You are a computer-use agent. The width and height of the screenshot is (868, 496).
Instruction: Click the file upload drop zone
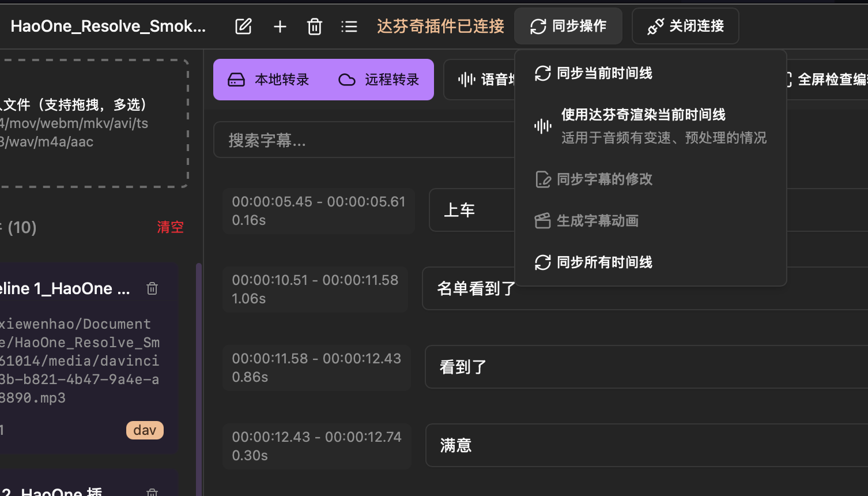94,123
